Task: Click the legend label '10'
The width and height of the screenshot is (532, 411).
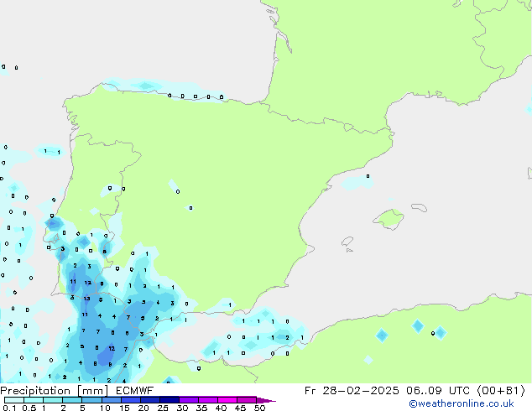Action: (105, 408)
